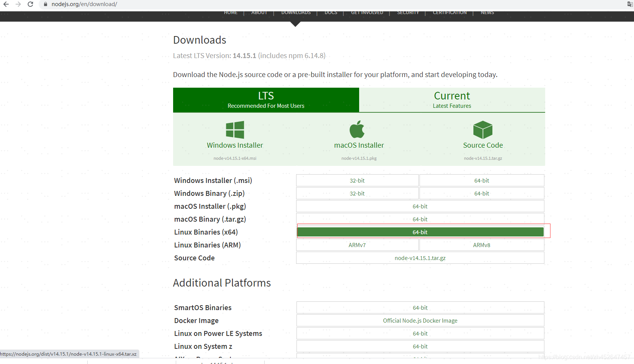634x364 pixels.
Task: Switch to the Current Latest Features tab
Action: pos(452,100)
